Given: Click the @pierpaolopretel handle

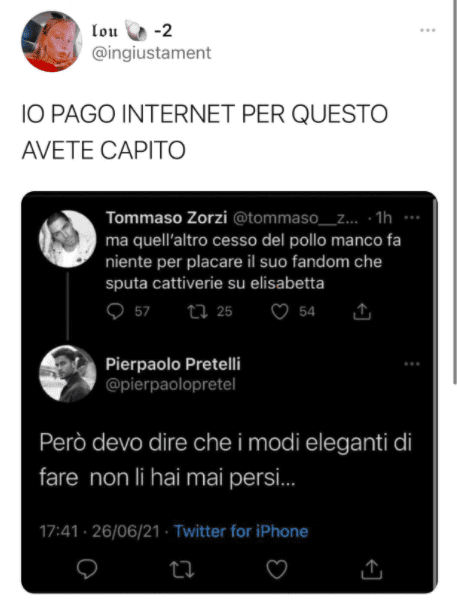Looking at the screenshot, I should (x=170, y=385).
